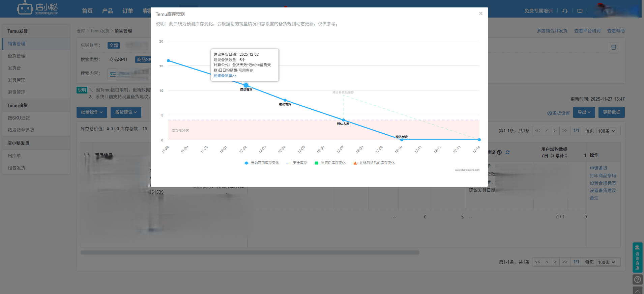
Task: Open 备货管理 in the left sidebar
Action: [x=17, y=56]
